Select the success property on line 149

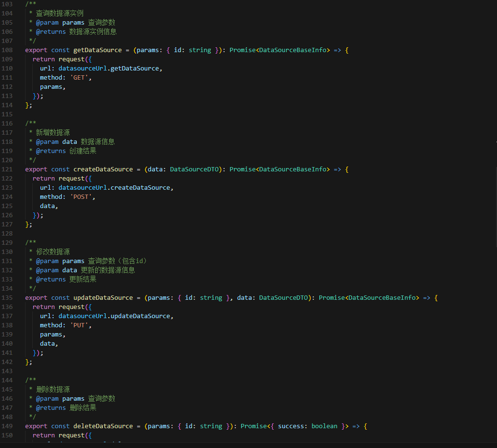(291, 426)
